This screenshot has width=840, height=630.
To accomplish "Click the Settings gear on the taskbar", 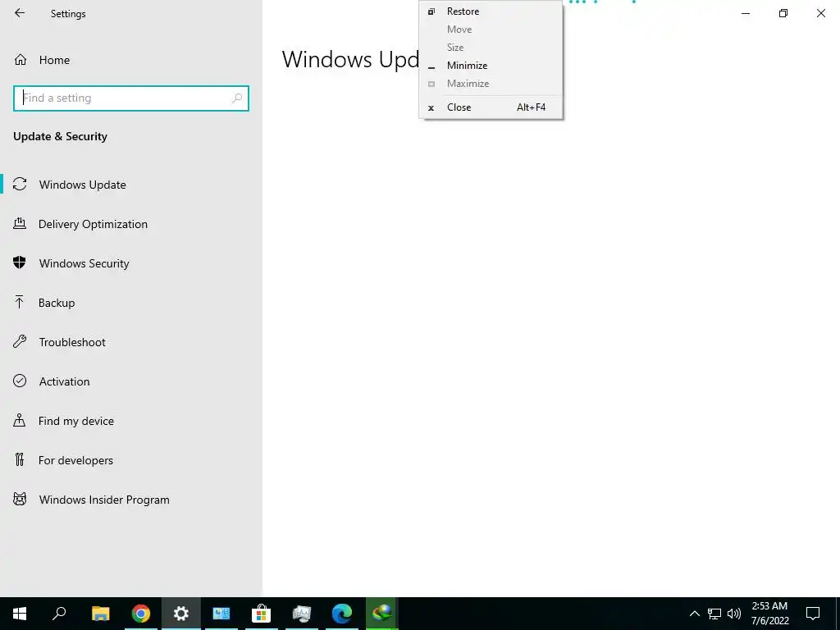I will click(181, 614).
